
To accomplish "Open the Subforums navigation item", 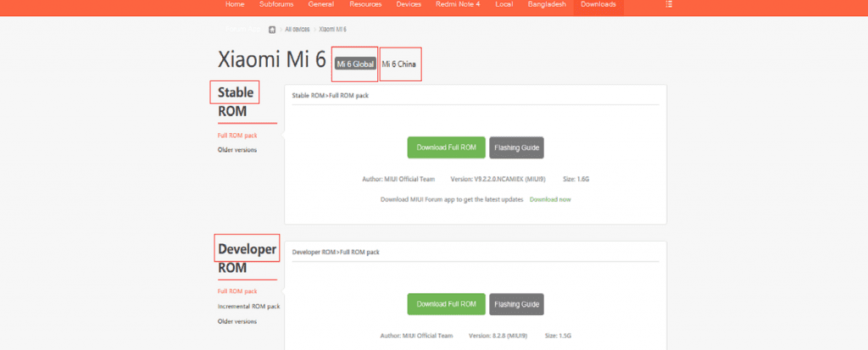I will click(276, 4).
